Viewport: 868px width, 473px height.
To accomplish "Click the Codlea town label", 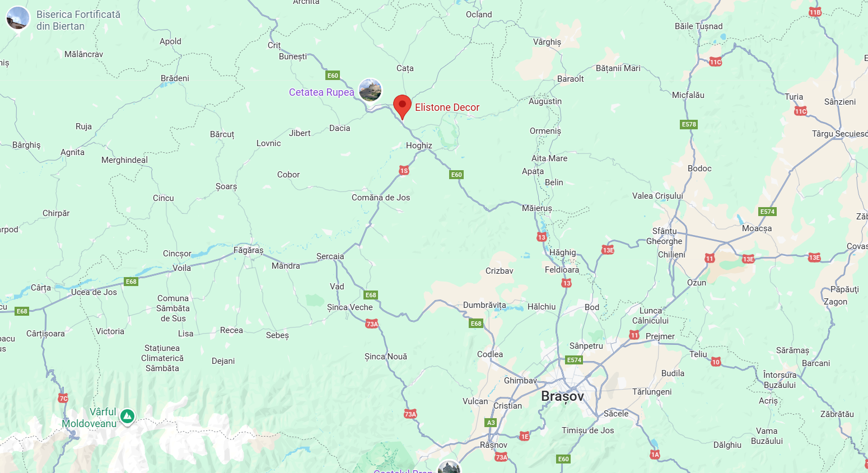I will click(x=490, y=354).
